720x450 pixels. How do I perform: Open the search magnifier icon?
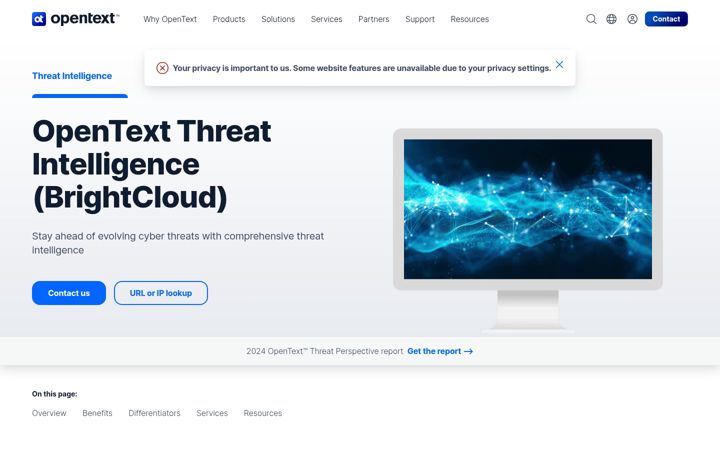point(591,19)
